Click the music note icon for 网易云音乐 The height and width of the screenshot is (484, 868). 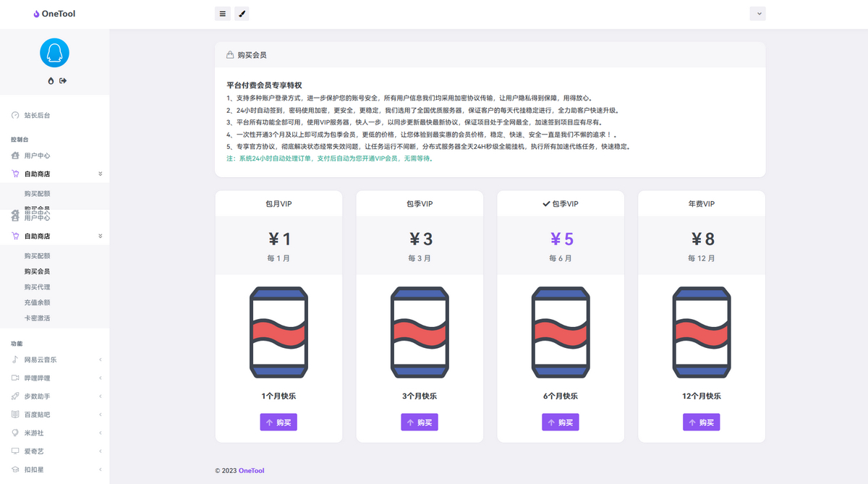click(x=15, y=360)
